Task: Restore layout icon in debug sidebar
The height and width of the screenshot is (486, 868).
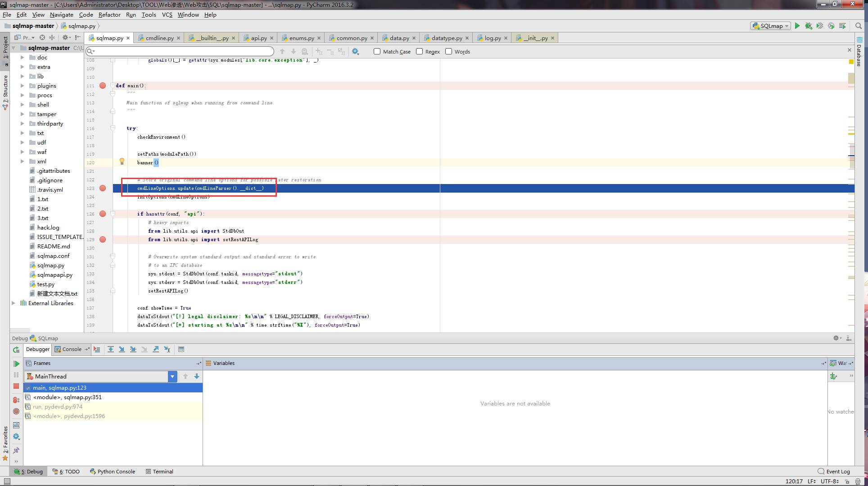Action: click(x=16, y=425)
